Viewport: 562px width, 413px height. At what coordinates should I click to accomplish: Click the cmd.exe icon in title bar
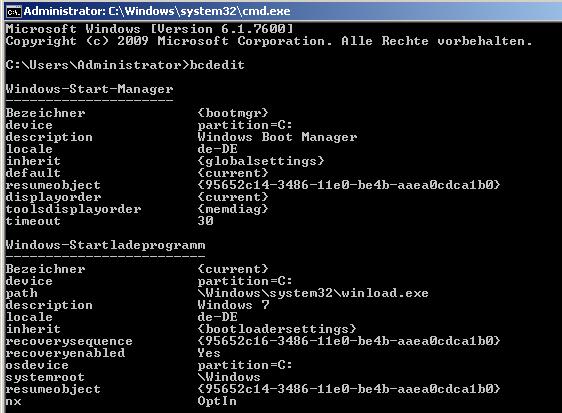(14, 12)
